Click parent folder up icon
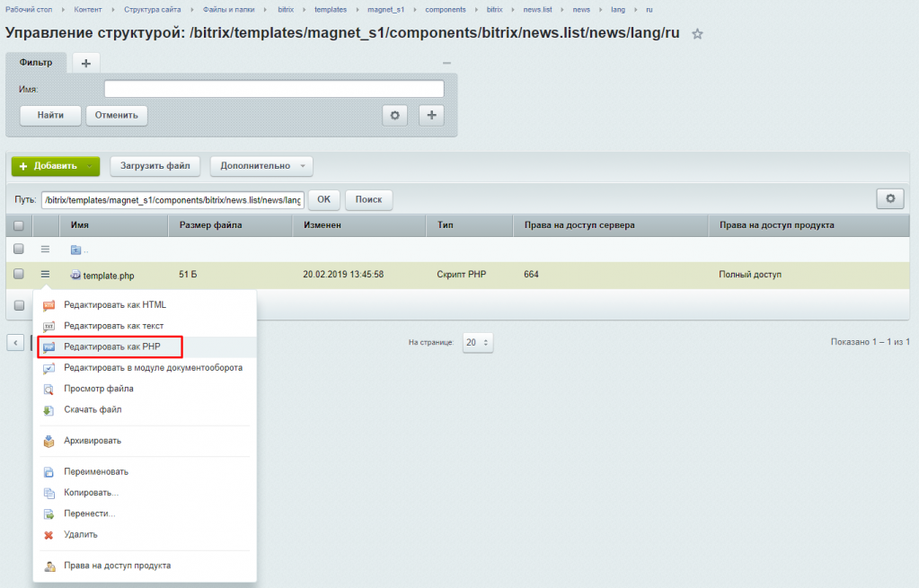Viewport: 919px width, 588px height. point(75,250)
